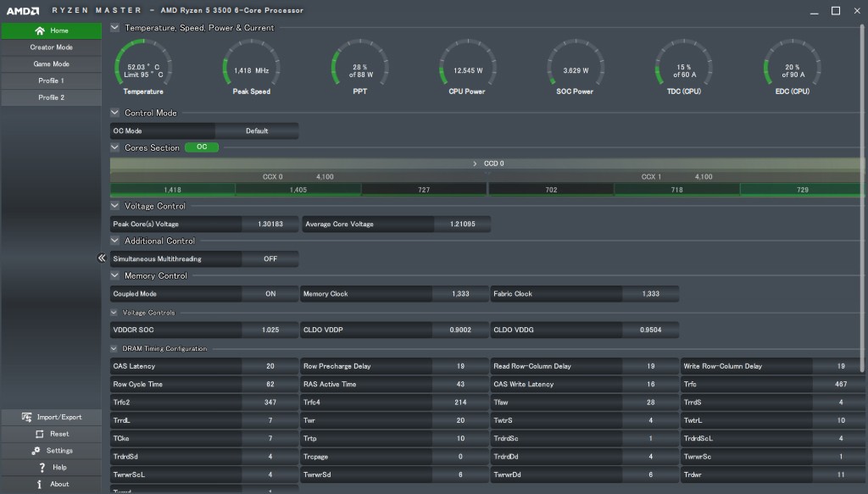868x494 pixels.
Task: Collapse sidebar with double-chevron icon
Action: (102, 258)
